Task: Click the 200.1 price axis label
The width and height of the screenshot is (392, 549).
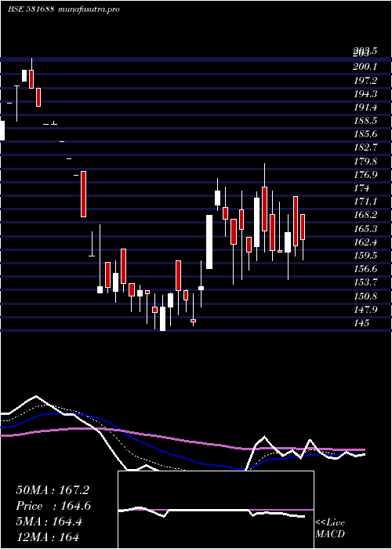Action: (x=365, y=67)
